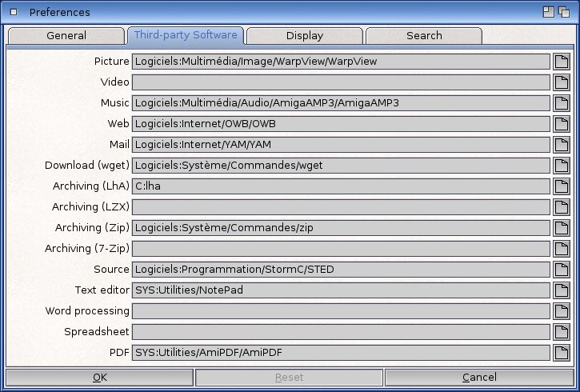Viewport: 580px width, 392px height.
Task: Click the Music path field with AmigaAMP3
Action: click(341, 103)
